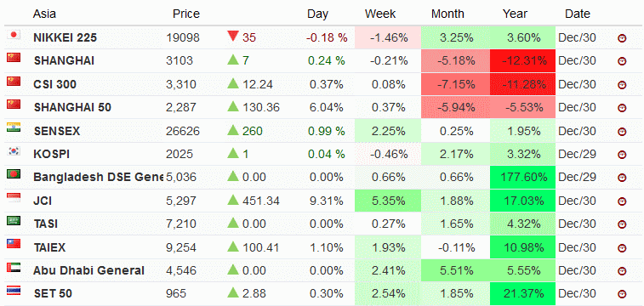Screen dimensions: 644x306
Task: Click the round icon at end of SENSEX row
Action: (622, 132)
